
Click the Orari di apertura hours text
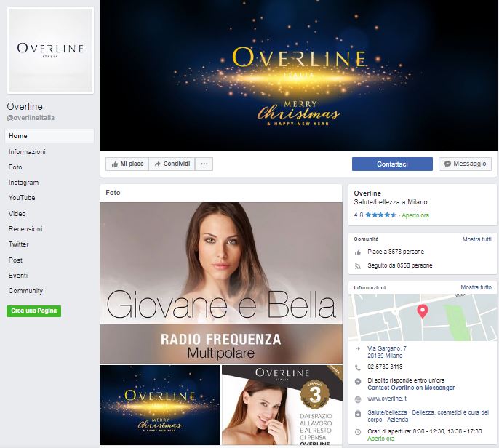[x=425, y=431]
